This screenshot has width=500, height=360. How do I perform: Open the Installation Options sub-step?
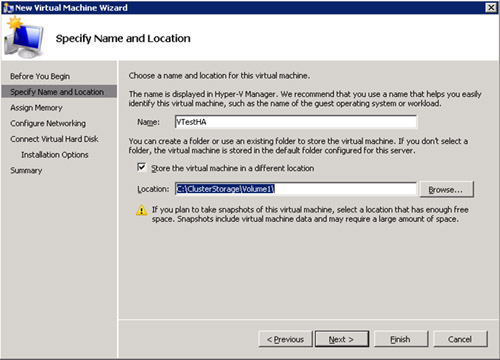55,155
